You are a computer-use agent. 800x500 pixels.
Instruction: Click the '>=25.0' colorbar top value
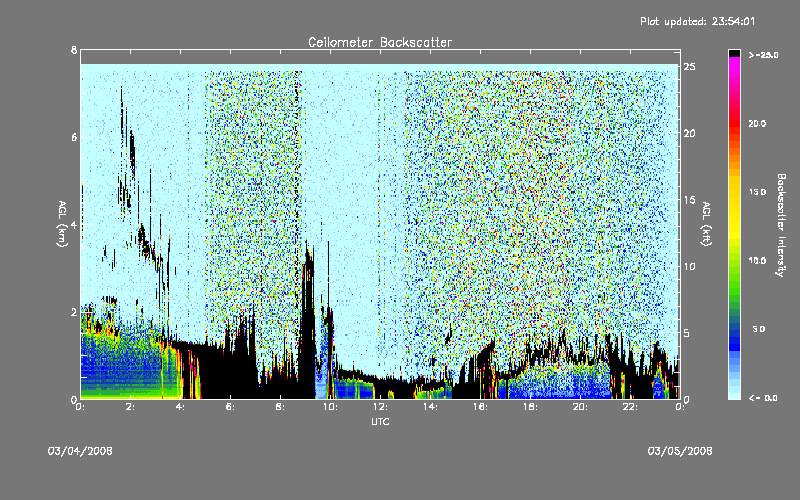(x=764, y=55)
